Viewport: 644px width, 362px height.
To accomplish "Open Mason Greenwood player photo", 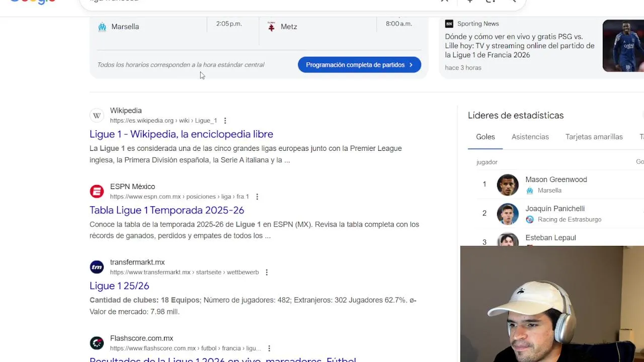I will coord(508,185).
